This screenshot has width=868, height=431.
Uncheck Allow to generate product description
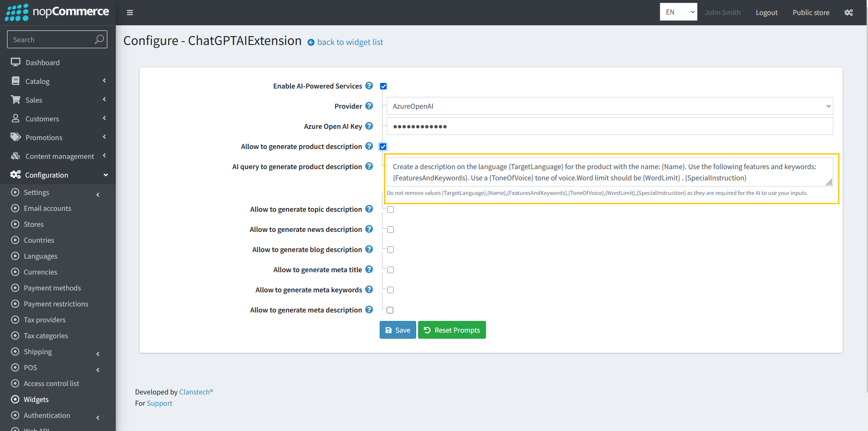pos(383,146)
